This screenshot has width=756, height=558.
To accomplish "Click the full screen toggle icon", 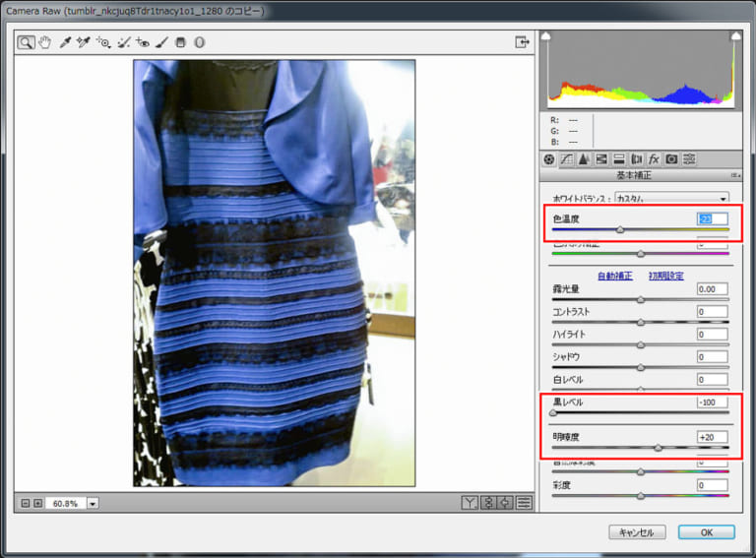I will [522, 42].
